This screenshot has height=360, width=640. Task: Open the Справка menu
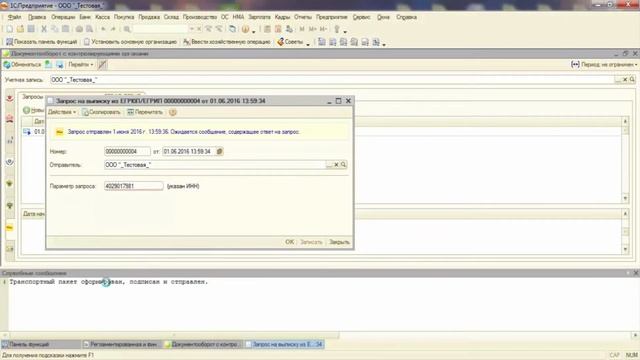pos(407,17)
